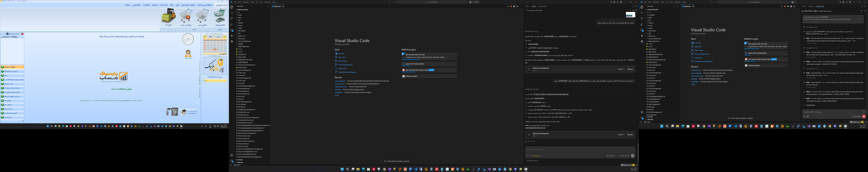Open the گزارشات menu
The width and height of the screenshot is (868, 172).
[164, 5]
